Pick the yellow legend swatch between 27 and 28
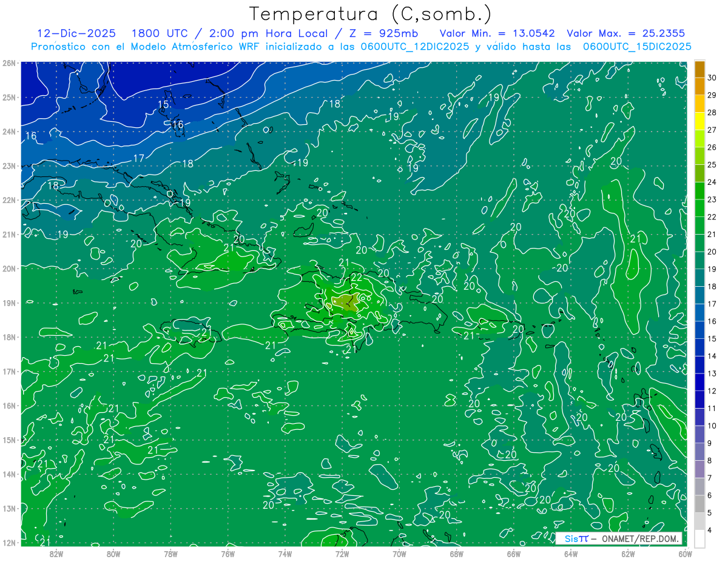Image resolution: width=728 pixels, height=562 pixels. pos(699,121)
